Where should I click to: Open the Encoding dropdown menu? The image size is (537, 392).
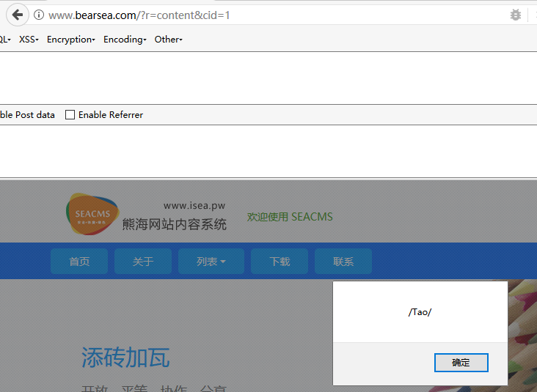click(x=125, y=40)
